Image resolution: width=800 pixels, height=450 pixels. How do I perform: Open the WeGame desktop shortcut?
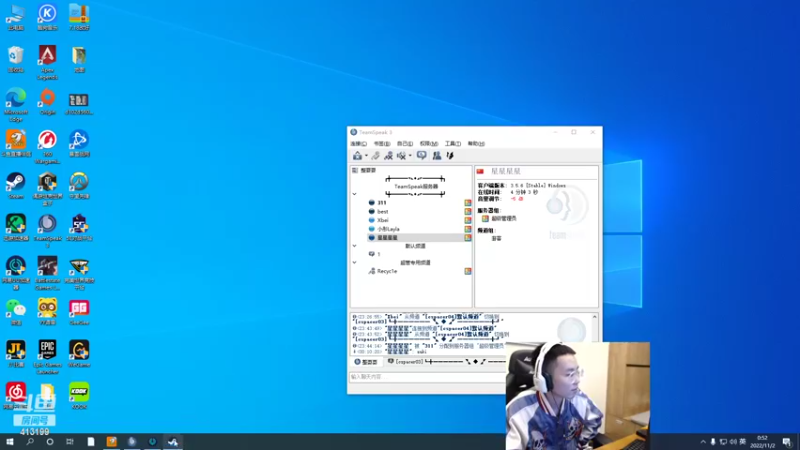pos(79,354)
